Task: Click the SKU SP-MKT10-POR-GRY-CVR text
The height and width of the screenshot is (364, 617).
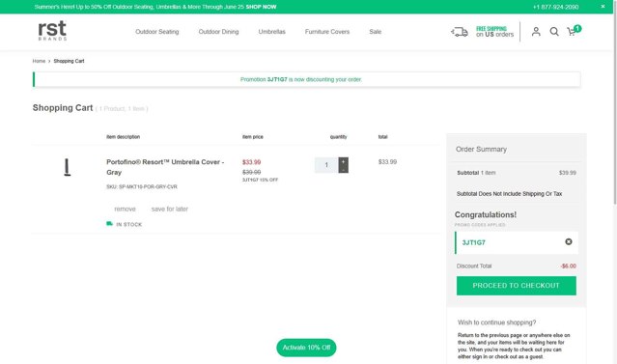Action: coord(142,186)
